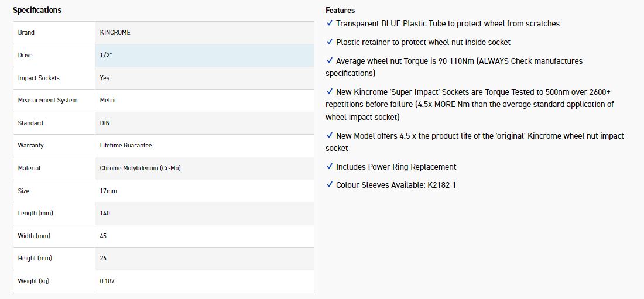Click the Length (mm) value 140
This screenshot has height=299, width=644.
[x=105, y=214]
